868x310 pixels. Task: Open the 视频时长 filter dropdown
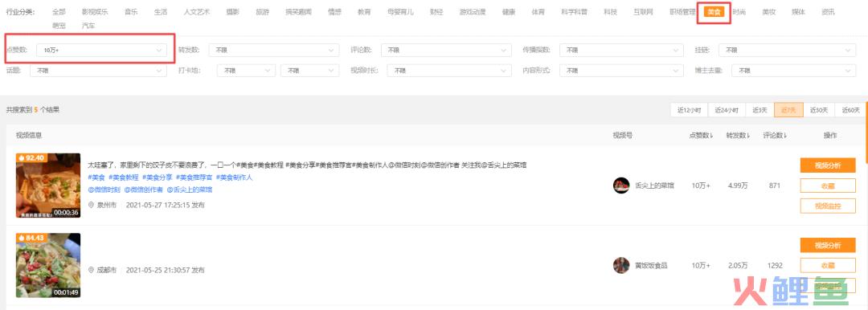449,71
